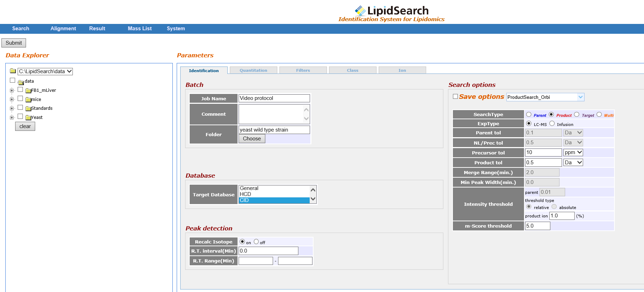Click the R.T. interval(Min) field

(268, 251)
